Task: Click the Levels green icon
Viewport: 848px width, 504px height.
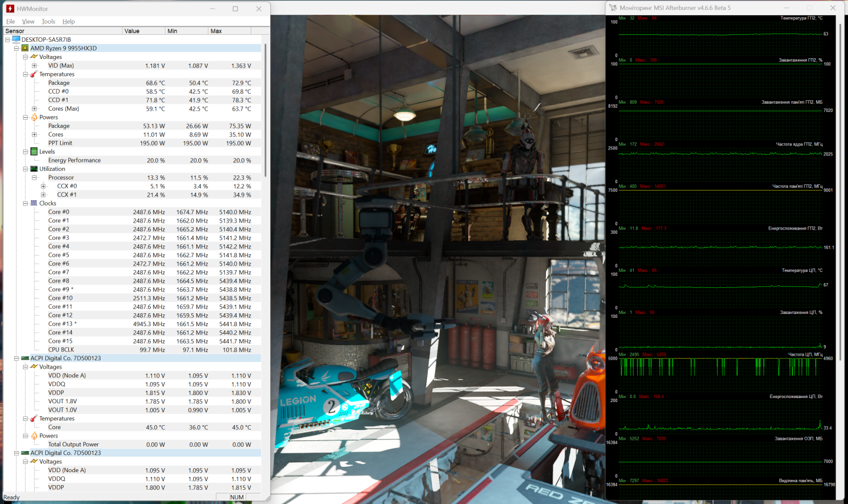Action: coord(34,151)
